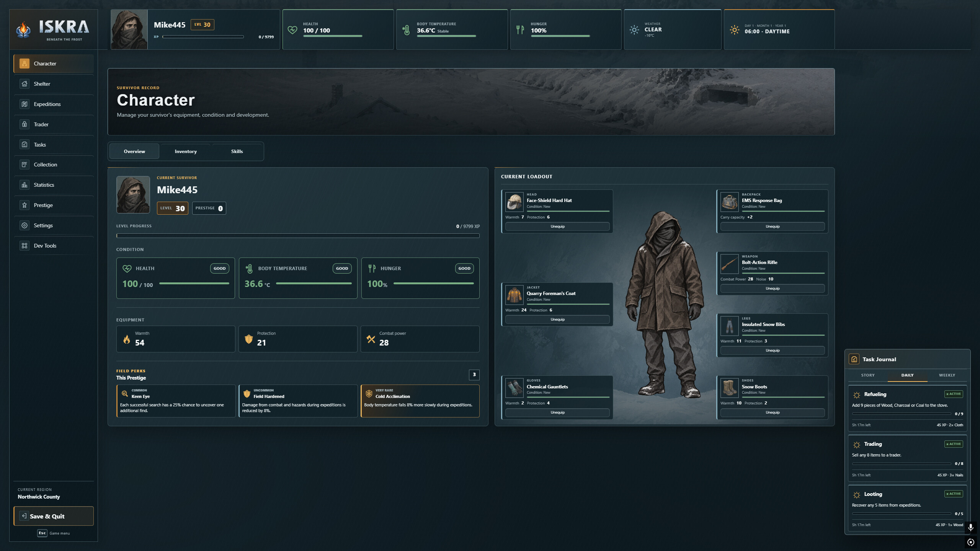Unequip the Snow Boots

coord(773,412)
